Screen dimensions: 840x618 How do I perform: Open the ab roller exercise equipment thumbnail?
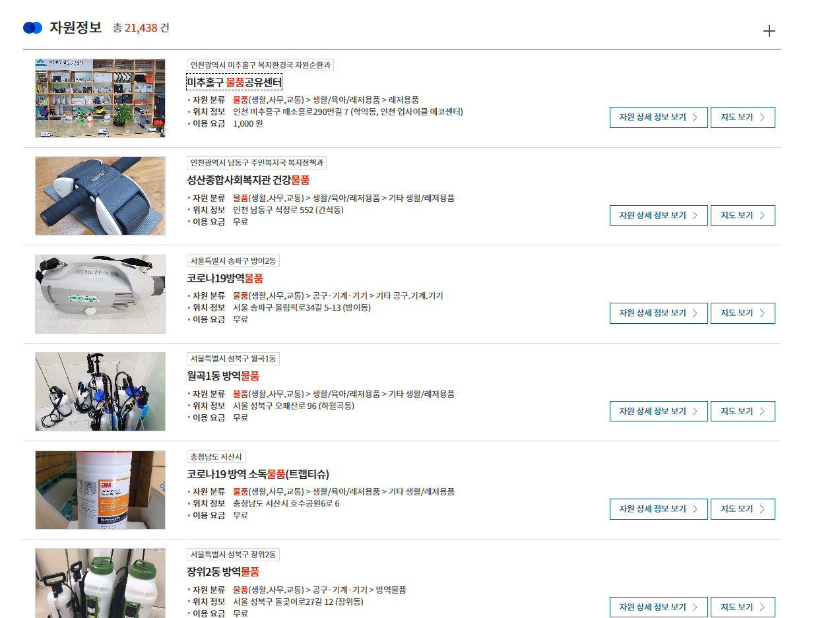(100, 196)
